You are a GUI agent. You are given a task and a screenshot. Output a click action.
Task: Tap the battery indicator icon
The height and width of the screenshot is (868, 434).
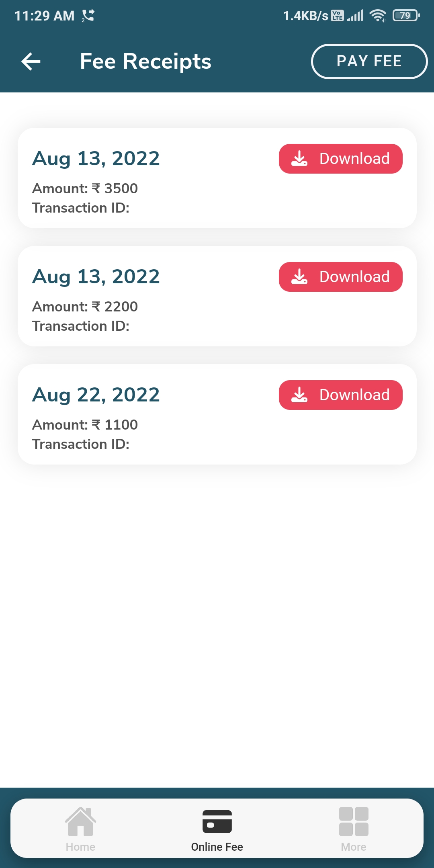pyautogui.click(x=406, y=16)
